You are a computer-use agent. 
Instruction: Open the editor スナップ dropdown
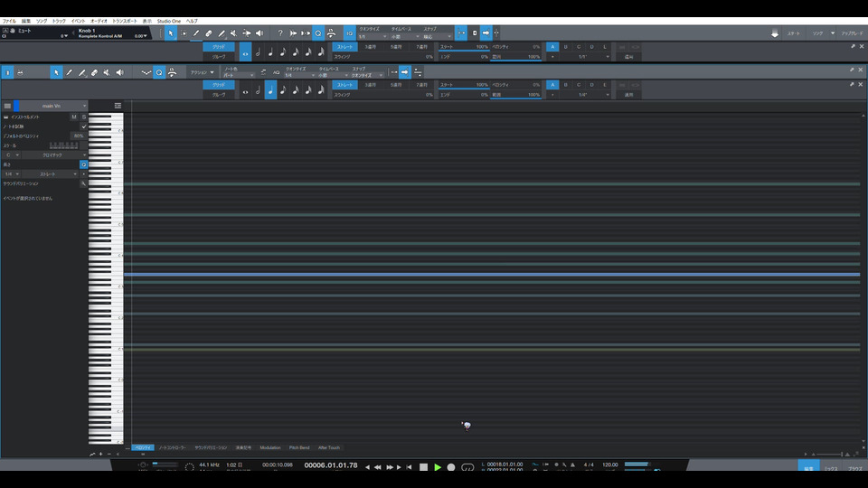[x=367, y=75]
